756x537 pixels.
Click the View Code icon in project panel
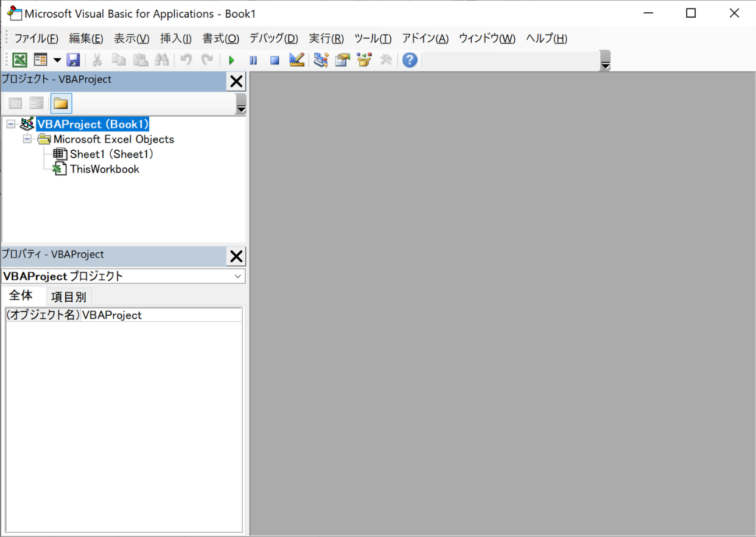click(x=16, y=103)
